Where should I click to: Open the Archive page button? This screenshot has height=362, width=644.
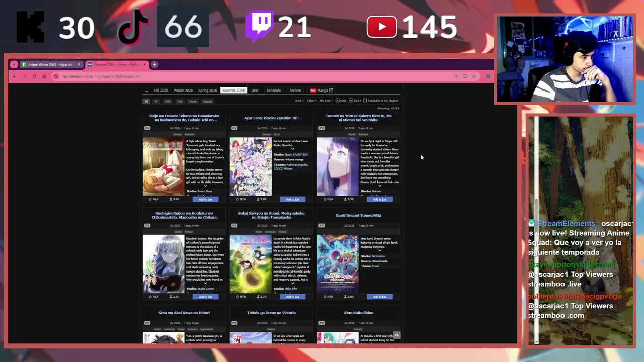tap(295, 90)
